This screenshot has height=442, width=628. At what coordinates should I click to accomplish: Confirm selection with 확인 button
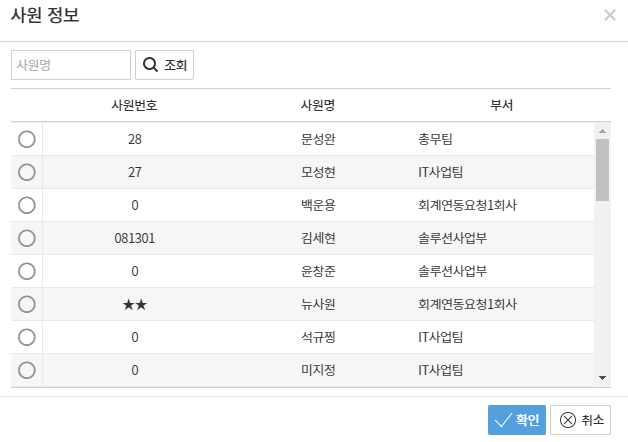[x=517, y=420]
